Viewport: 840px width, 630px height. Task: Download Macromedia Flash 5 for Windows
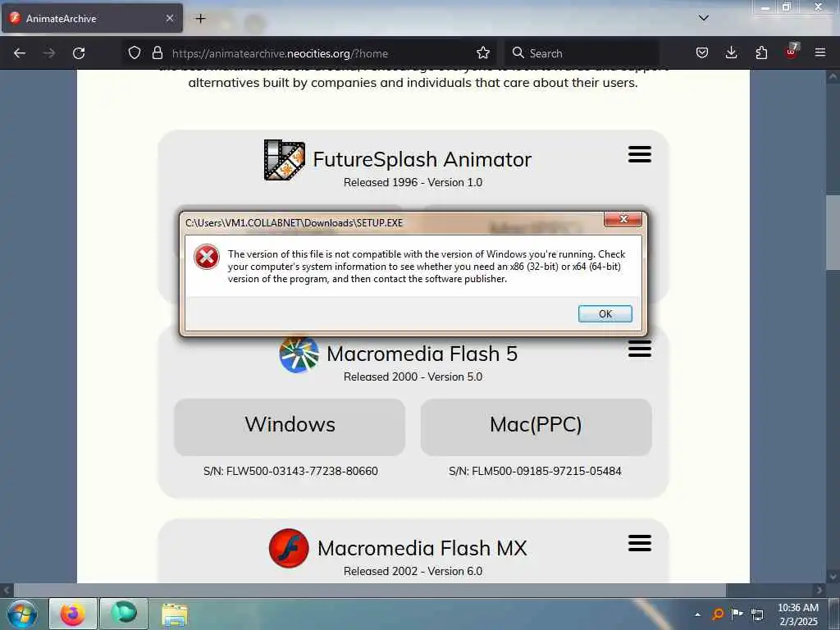(290, 427)
